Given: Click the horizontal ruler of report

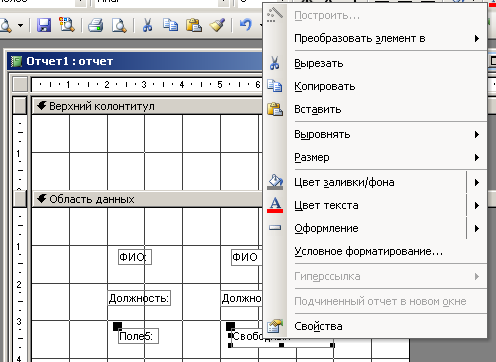Looking at the screenshot, I should [147, 84].
